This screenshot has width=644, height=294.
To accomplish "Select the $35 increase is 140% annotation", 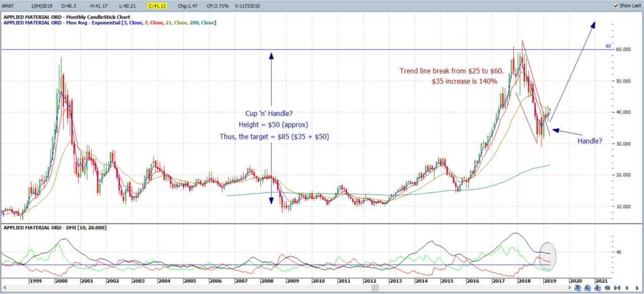I will [465, 81].
